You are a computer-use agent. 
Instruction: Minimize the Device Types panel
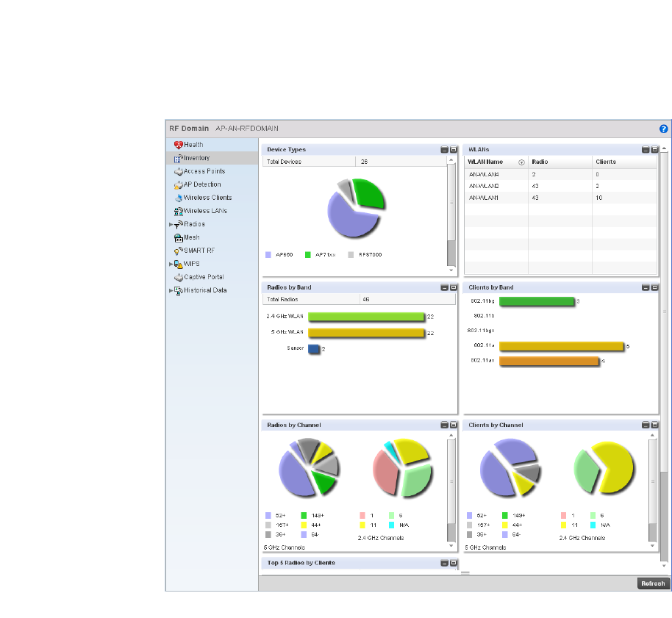click(x=444, y=149)
